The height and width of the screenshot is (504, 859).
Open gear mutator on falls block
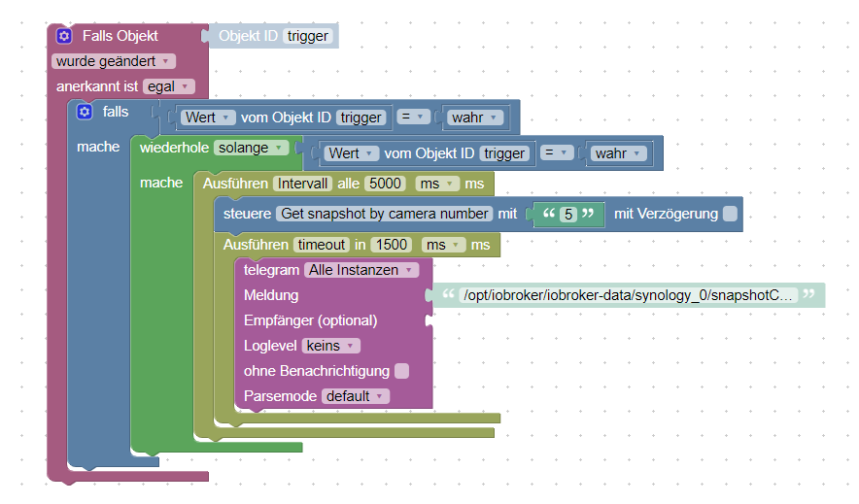(85, 112)
